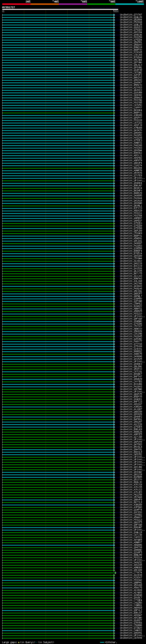Screen dimensions: 146x644
Task: Select hit label UniRef100_C4WUY2
Action: [131, 630]
